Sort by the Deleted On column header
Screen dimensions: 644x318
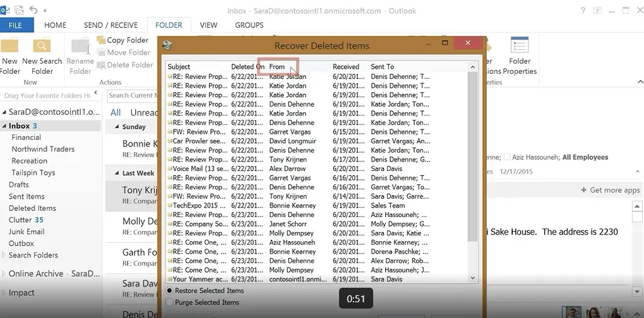point(248,66)
